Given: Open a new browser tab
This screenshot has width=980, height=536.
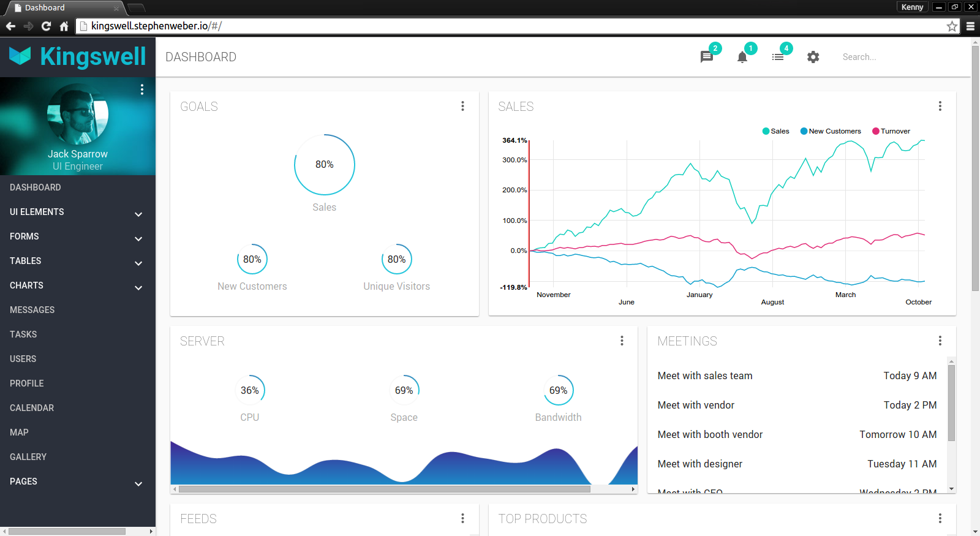Looking at the screenshot, I should pos(137,8).
